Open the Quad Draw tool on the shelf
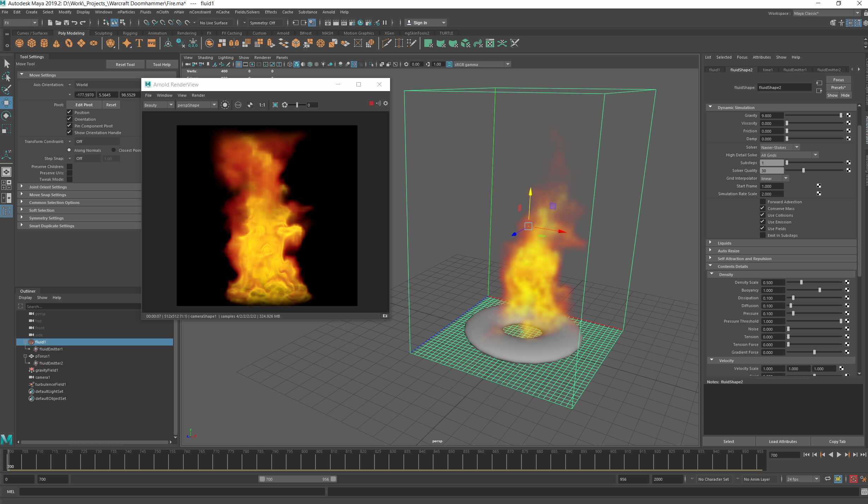The height and width of the screenshot is (504, 868). coord(386,43)
